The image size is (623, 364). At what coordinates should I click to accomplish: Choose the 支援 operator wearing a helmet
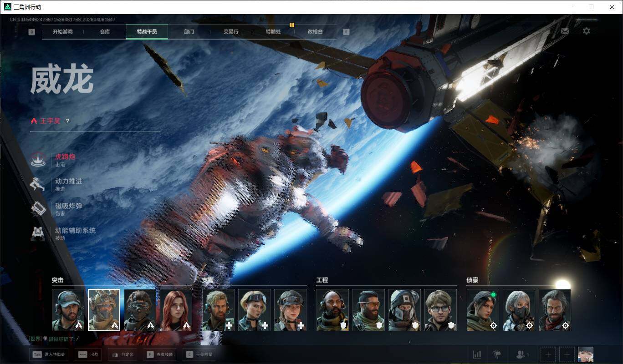click(290, 310)
